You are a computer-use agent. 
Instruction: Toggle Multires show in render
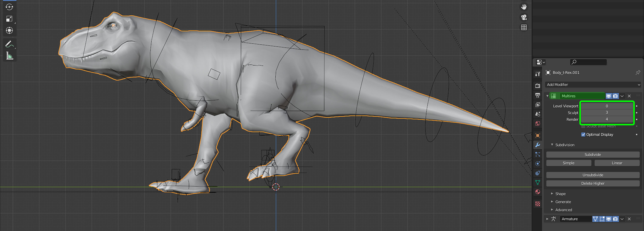point(615,96)
